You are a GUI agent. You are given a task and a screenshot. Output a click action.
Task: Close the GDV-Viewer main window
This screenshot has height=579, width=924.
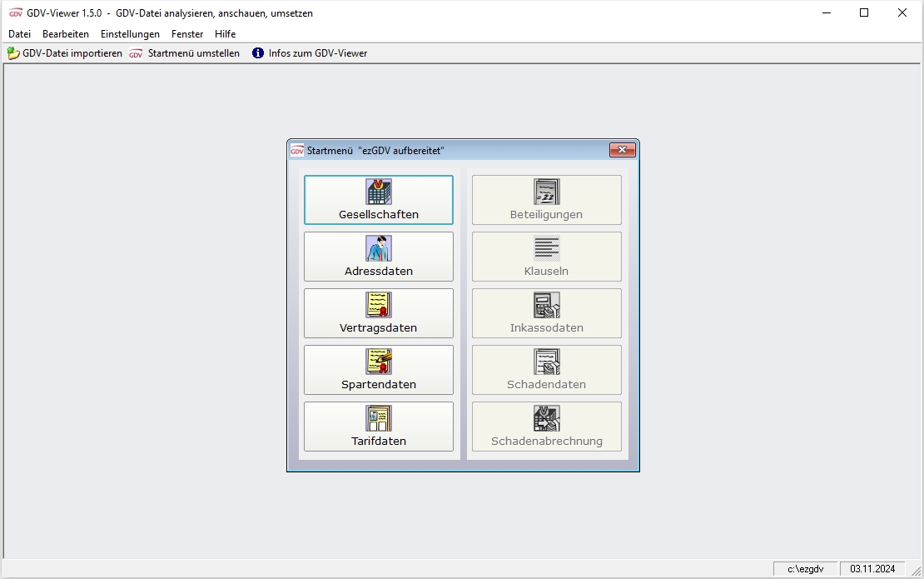click(902, 13)
